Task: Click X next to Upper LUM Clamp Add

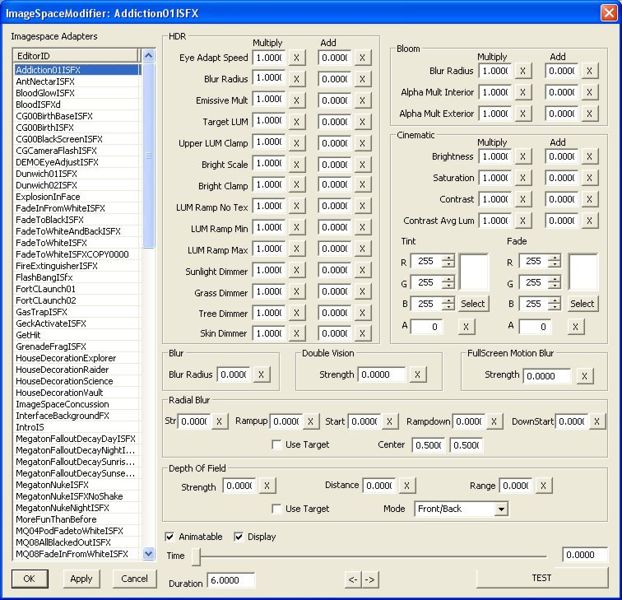Action: click(x=362, y=144)
